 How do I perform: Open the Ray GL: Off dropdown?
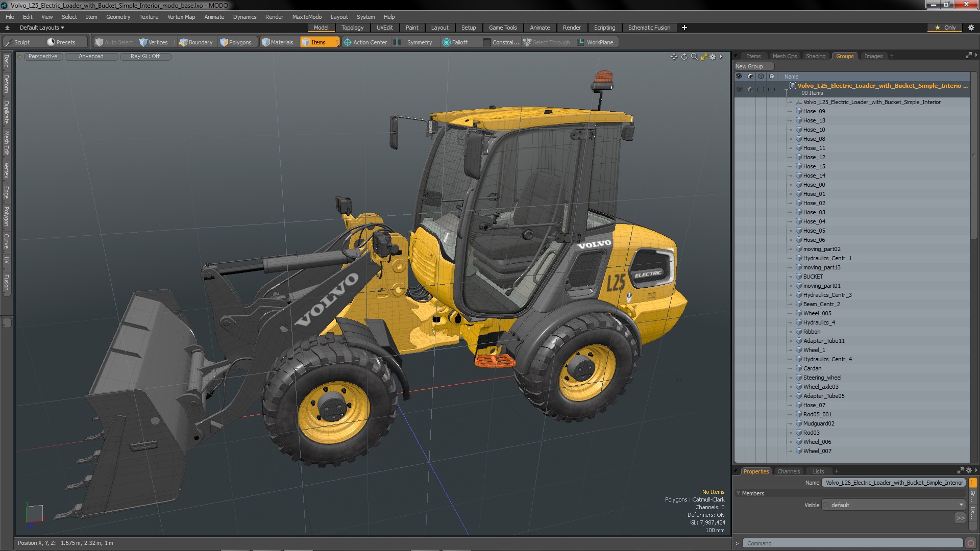click(x=145, y=57)
